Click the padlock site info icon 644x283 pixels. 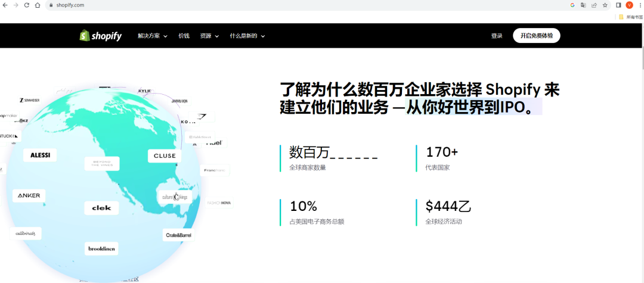click(x=51, y=5)
